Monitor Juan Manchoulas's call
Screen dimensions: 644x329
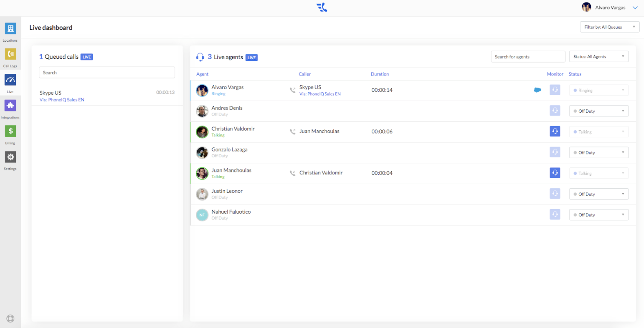pos(555,173)
